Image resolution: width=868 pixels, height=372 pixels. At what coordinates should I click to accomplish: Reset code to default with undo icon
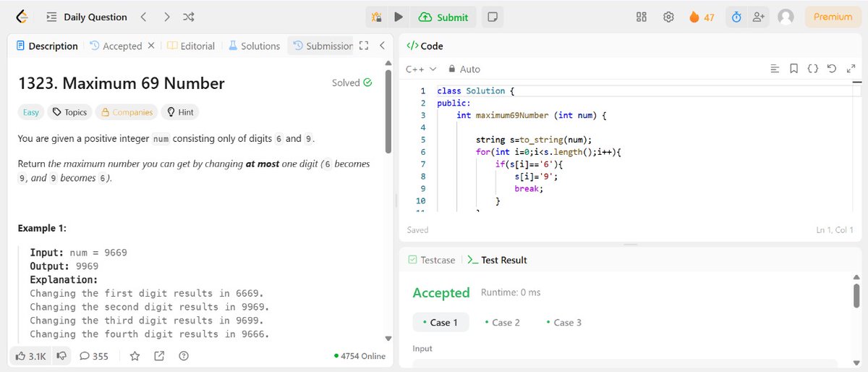tap(832, 69)
